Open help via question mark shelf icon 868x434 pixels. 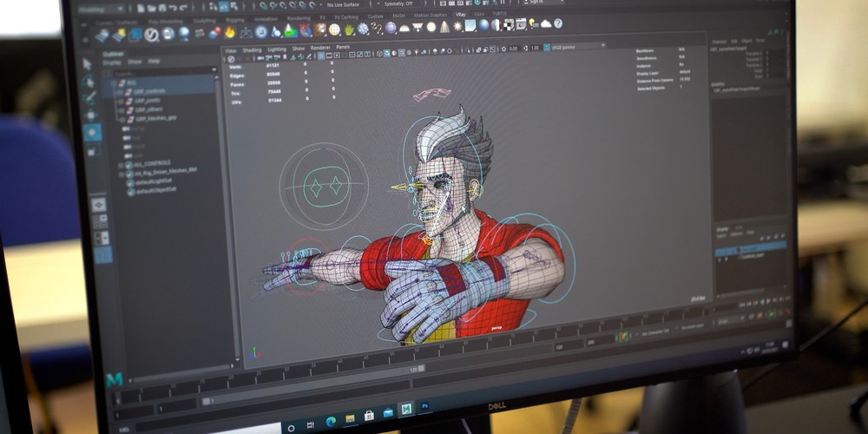pyautogui.click(x=558, y=23)
